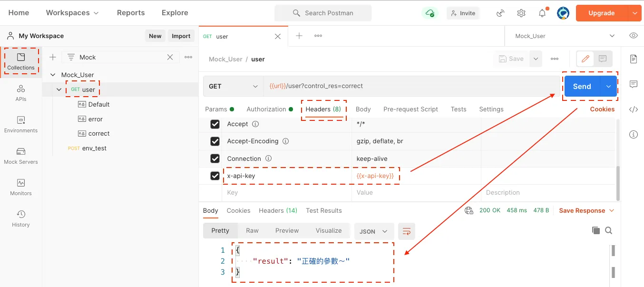This screenshot has height=287, width=644.
Task: Open the notifications bell
Action: (542, 13)
